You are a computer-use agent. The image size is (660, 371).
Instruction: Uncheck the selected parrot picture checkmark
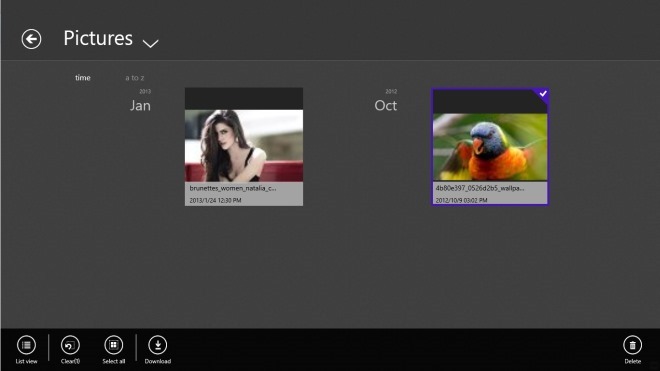(x=543, y=93)
